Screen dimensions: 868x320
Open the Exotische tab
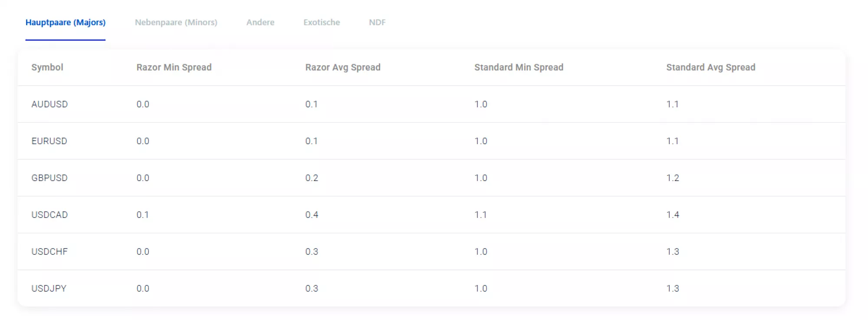pyautogui.click(x=321, y=23)
